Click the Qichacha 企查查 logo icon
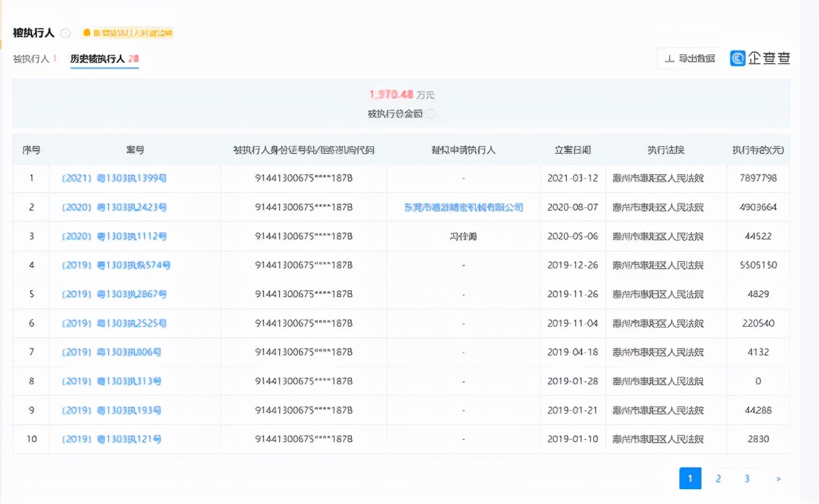The width and height of the screenshot is (819, 504). [x=738, y=58]
